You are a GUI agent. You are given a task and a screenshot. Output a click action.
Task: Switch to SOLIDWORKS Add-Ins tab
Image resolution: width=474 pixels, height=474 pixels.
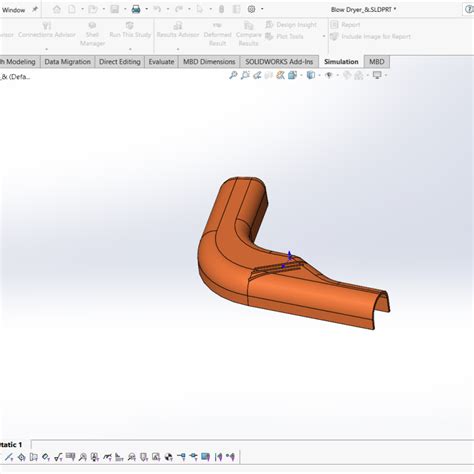(x=279, y=62)
